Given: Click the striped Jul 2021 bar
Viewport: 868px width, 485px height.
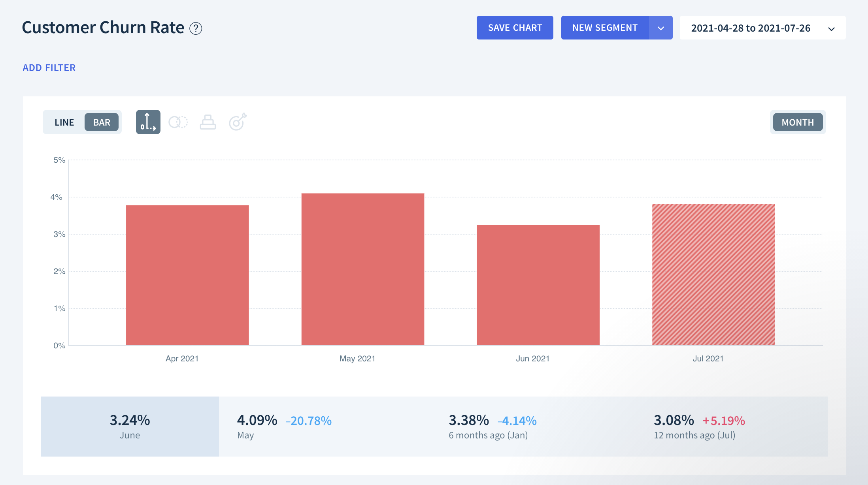Looking at the screenshot, I should coord(713,274).
